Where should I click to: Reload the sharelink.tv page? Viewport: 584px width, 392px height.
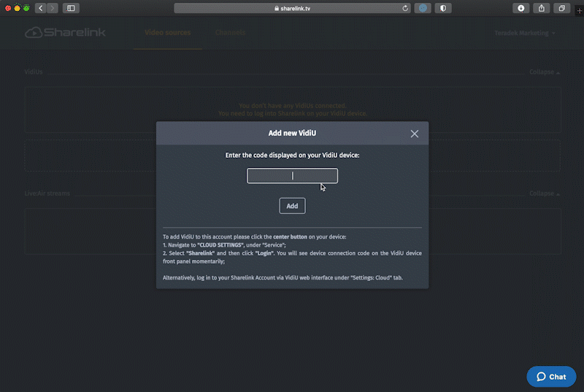tap(405, 9)
